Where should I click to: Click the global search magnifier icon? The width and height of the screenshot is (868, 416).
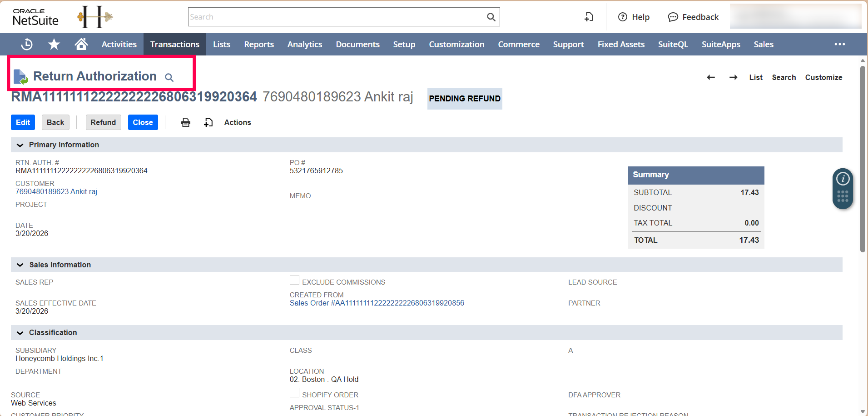point(491,17)
